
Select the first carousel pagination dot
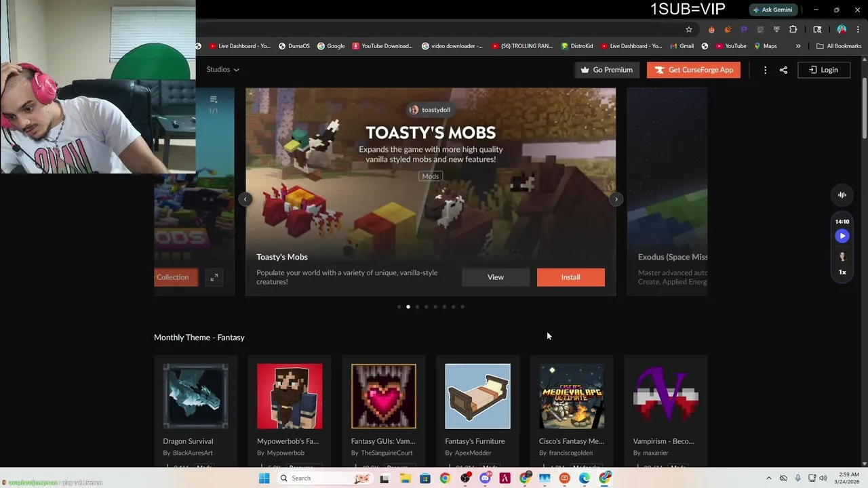pyautogui.click(x=399, y=307)
